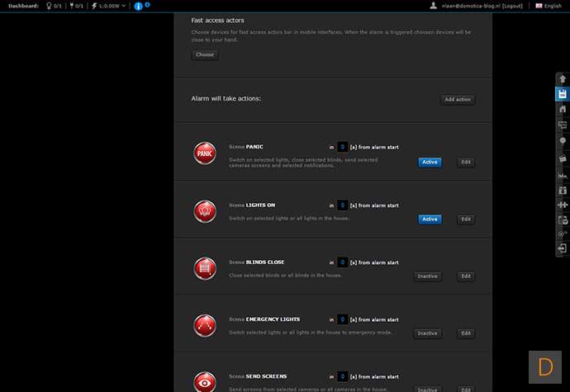
Task: Click Edit for Scene EMERGENCY LIGHTS
Action: [x=466, y=333]
